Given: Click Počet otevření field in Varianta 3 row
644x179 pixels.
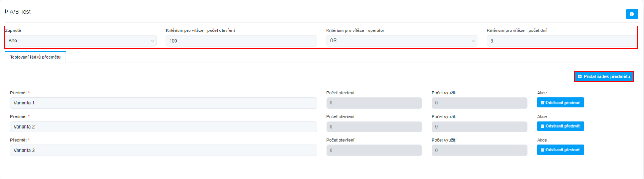Looking at the screenshot, I should click(374, 150).
